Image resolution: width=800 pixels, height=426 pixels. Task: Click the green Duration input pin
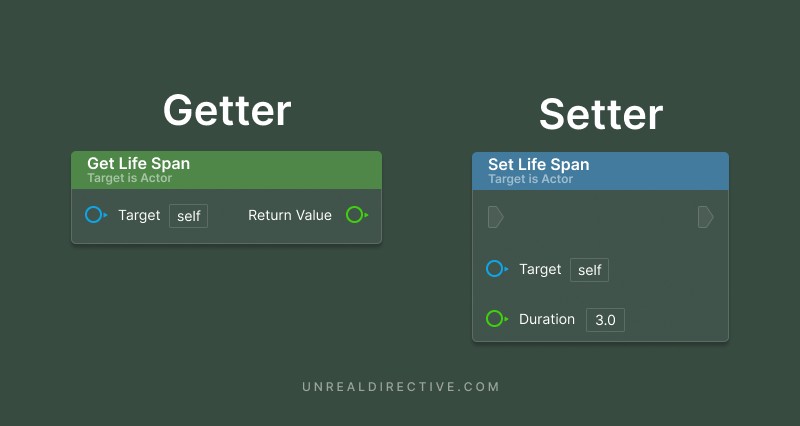tap(495, 319)
